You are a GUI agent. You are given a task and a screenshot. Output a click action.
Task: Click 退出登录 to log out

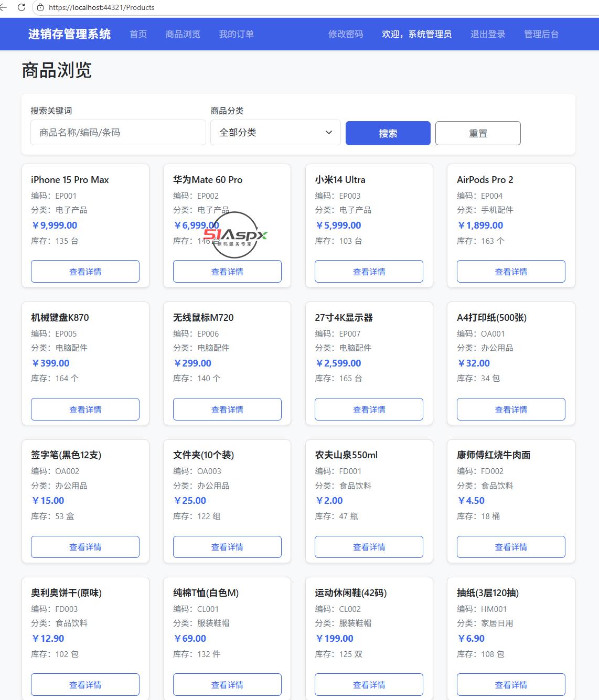coord(488,34)
